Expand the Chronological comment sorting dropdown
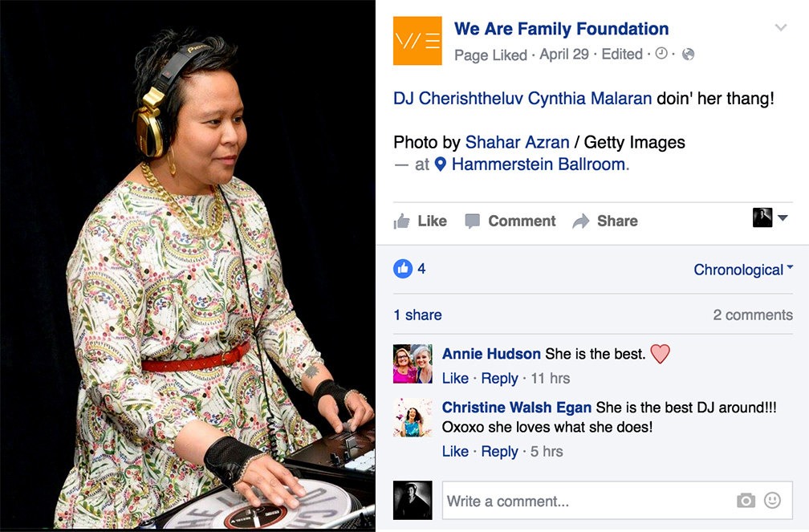 pos(743,270)
